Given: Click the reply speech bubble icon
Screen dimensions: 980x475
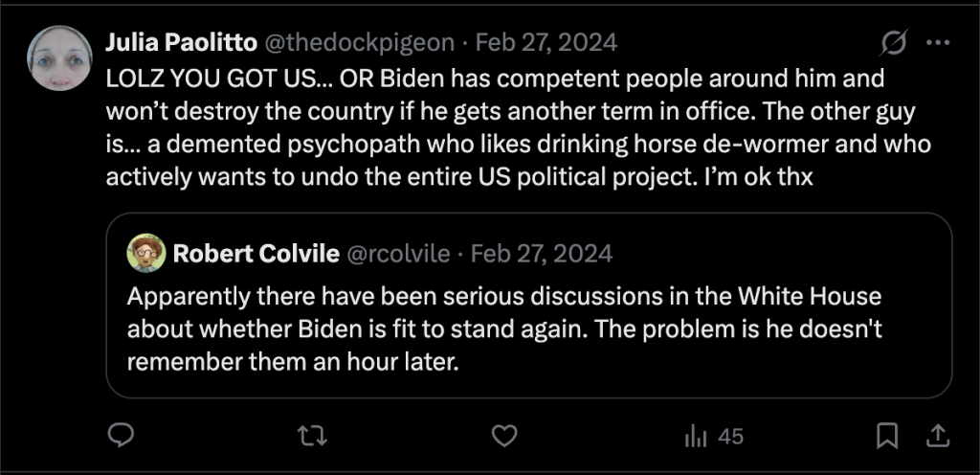Looking at the screenshot, I should [120, 437].
